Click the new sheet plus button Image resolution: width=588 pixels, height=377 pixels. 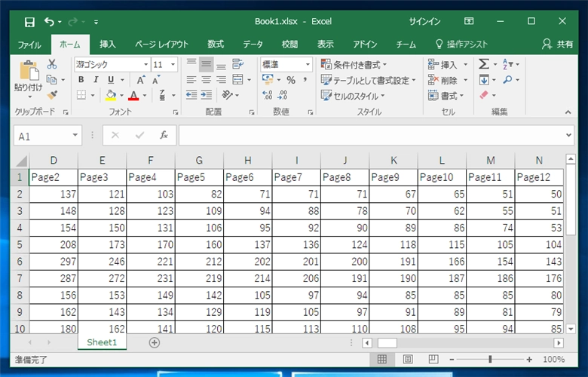[x=154, y=342]
